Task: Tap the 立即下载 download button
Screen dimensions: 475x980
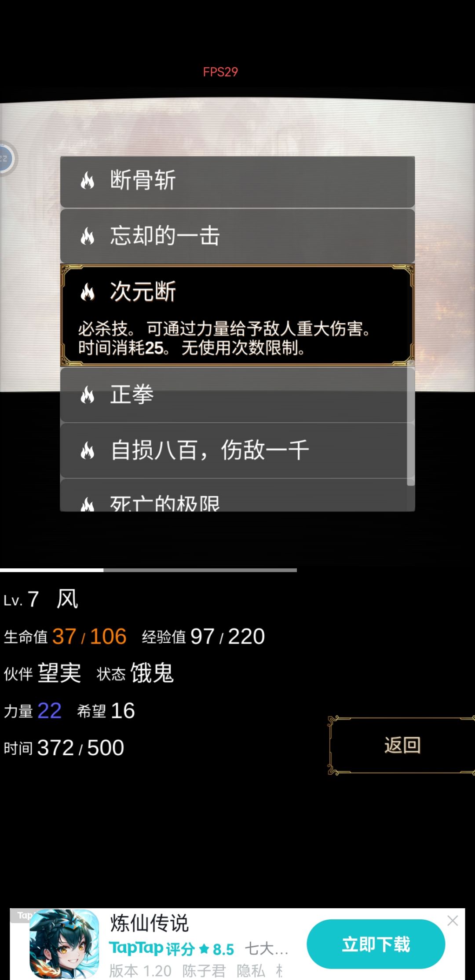Action: [x=376, y=944]
